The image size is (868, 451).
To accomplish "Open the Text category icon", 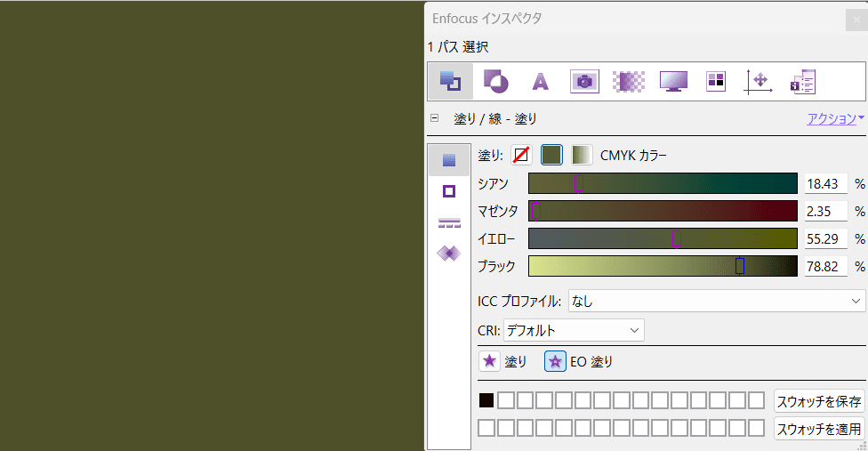I will click(x=541, y=81).
